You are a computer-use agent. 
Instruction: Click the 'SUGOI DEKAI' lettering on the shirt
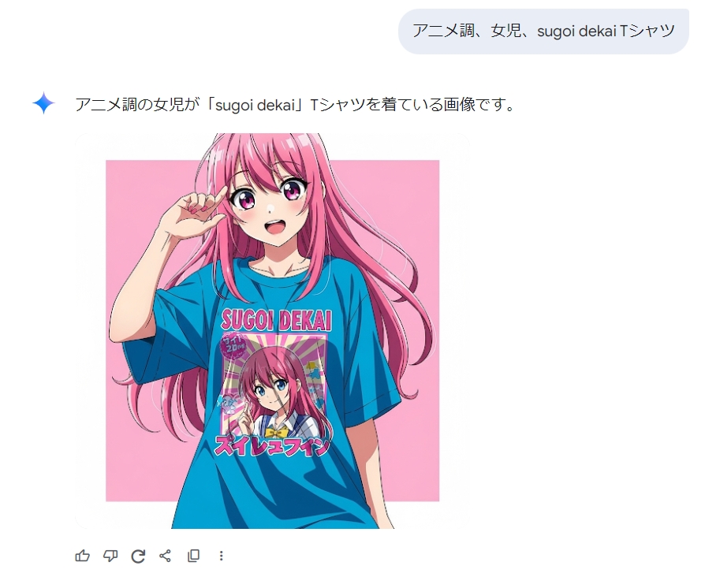[x=276, y=320]
